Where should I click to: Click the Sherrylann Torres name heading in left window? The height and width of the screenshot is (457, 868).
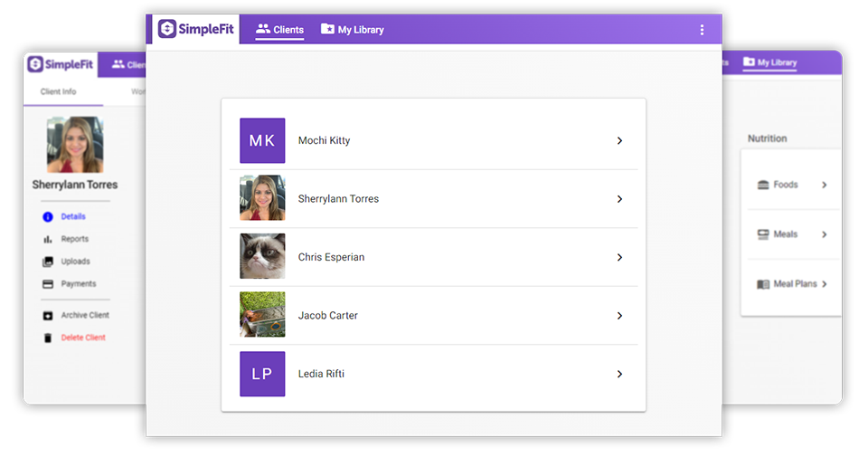[75, 185]
